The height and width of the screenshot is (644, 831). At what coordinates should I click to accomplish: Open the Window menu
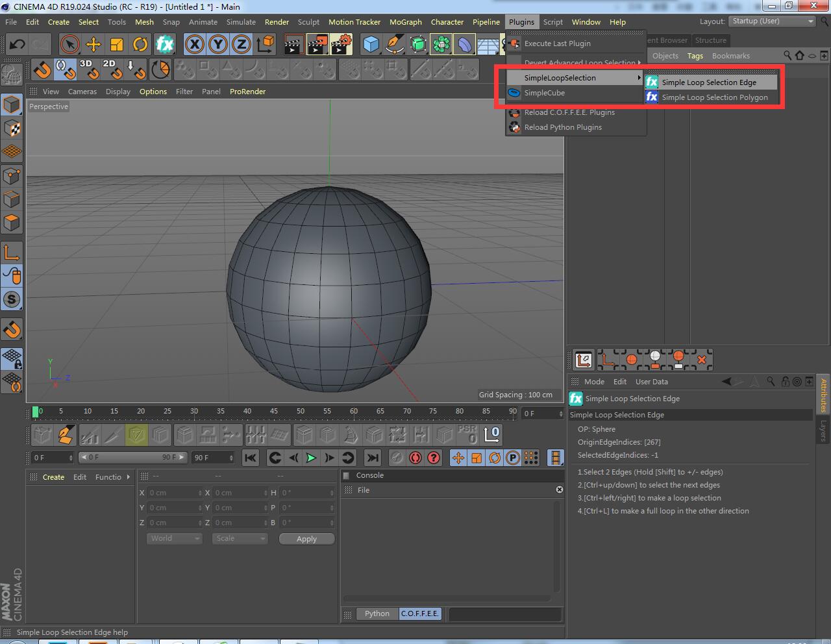coord(586,21)
